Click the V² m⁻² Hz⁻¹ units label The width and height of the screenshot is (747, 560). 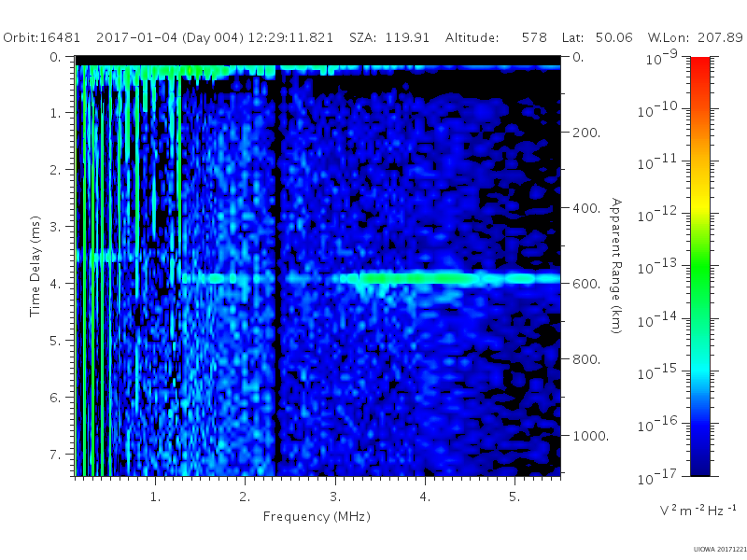[x=698, y=511]
